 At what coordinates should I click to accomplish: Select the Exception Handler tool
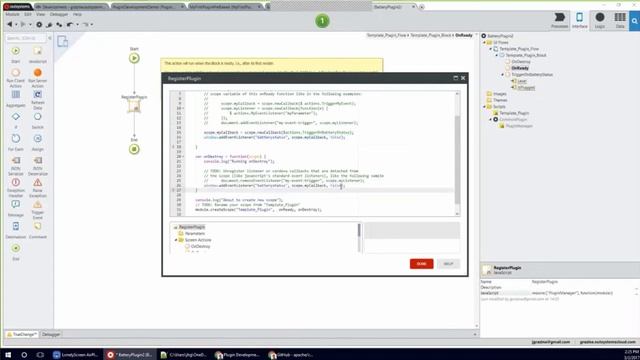point(16,187)
